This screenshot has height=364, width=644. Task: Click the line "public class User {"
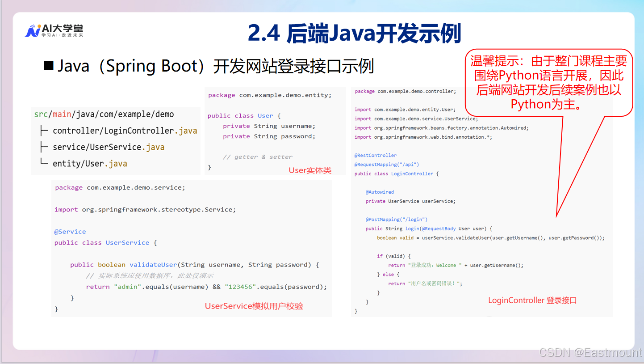244,116
